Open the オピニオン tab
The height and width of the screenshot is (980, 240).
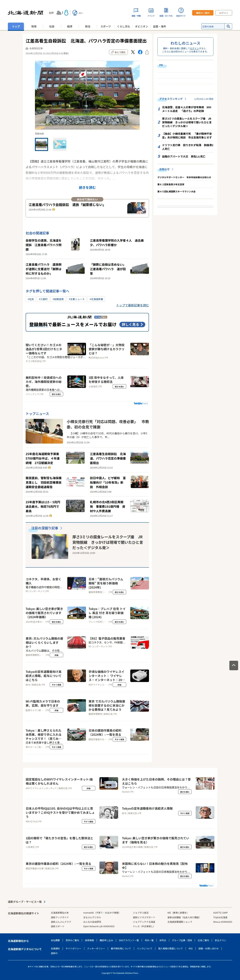click(141, 26)
